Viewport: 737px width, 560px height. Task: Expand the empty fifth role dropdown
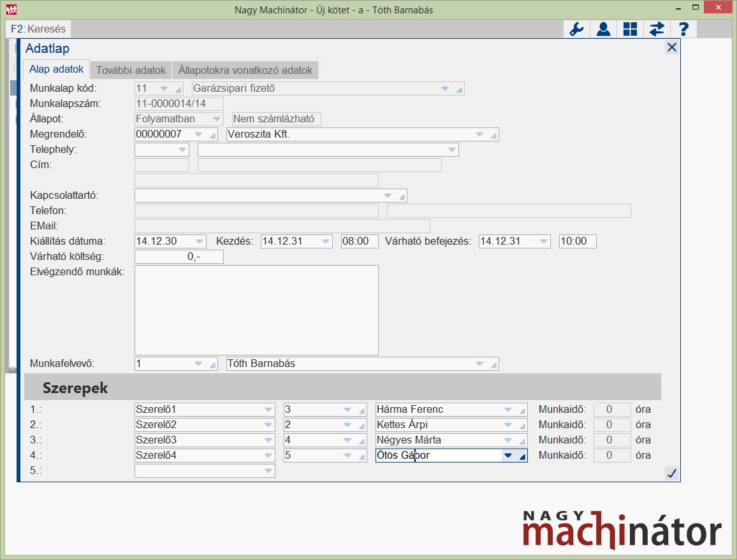[268, 471]
